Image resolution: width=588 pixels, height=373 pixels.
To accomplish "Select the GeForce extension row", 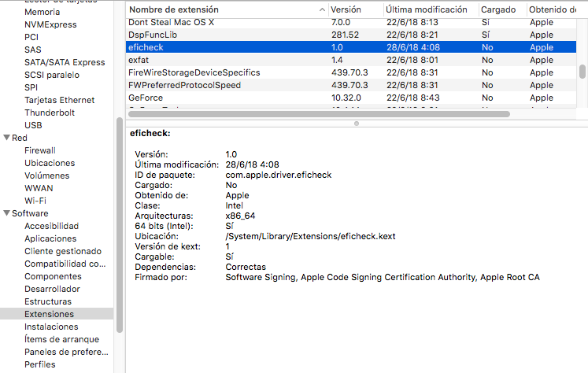I will point(351,98).
